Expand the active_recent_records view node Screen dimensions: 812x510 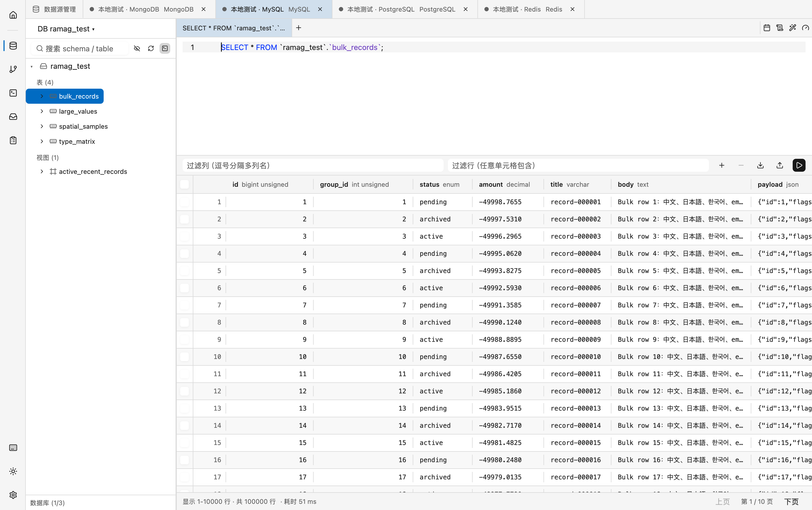42,171
